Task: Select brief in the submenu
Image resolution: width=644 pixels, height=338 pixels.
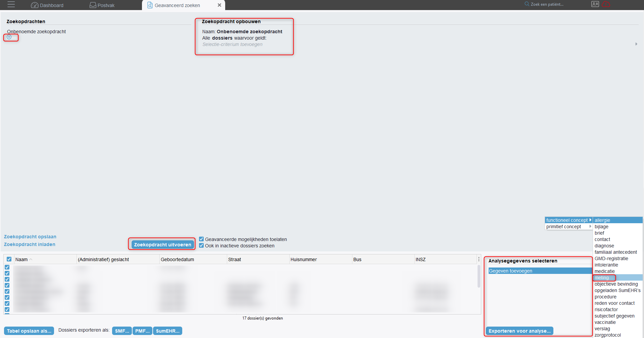Action: point(618,233)
